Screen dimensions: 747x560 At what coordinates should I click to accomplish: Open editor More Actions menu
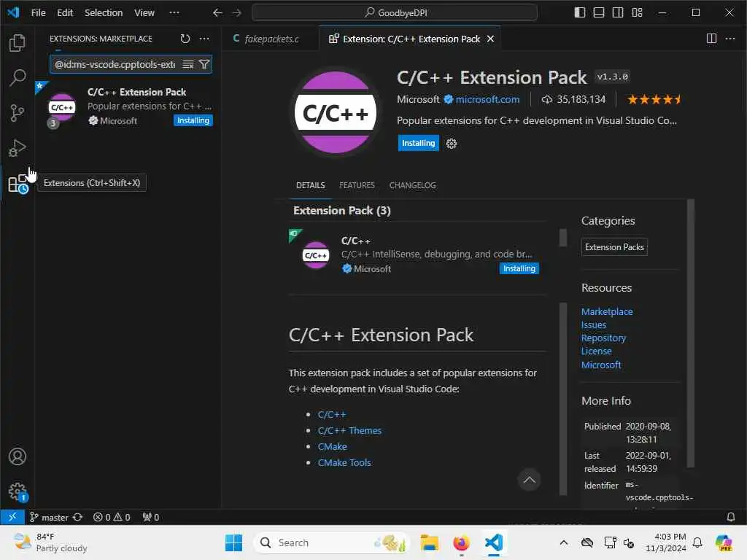pyautogui.click(x=730, y=39)
